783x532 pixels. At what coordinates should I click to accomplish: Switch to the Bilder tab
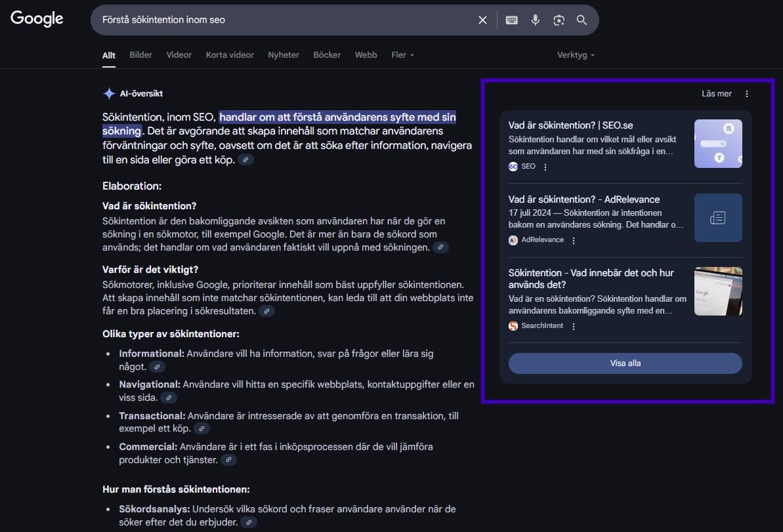(x=140, y=55)
